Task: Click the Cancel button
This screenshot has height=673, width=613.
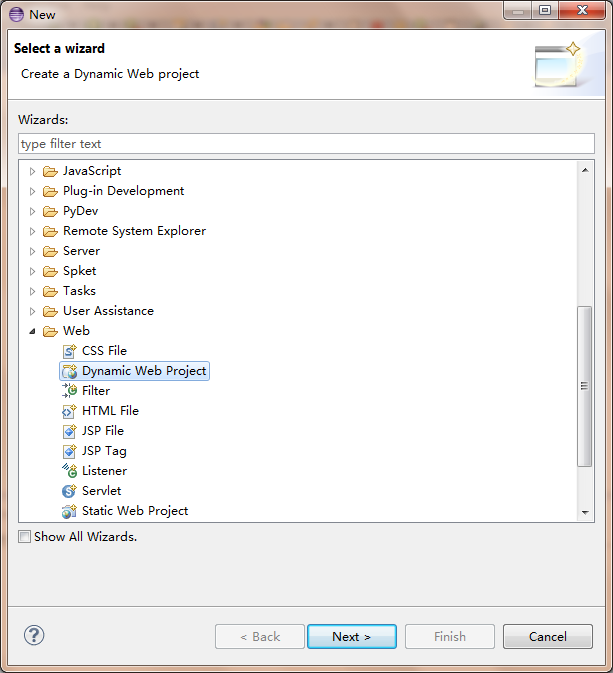Action: 548,637
